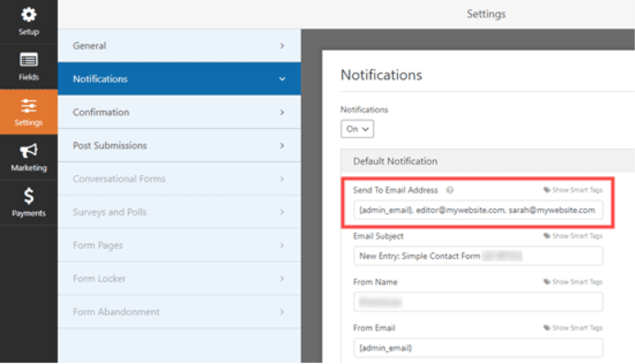This screenshot has height=364, width=635.
Task: Open Post Submissions settings
Action: click(180, 146)
